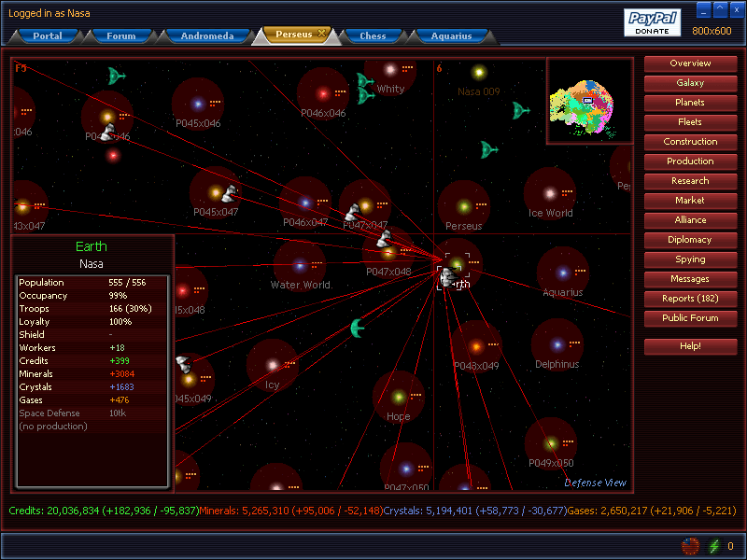Select planet P047x050

[x=406, y=469]
